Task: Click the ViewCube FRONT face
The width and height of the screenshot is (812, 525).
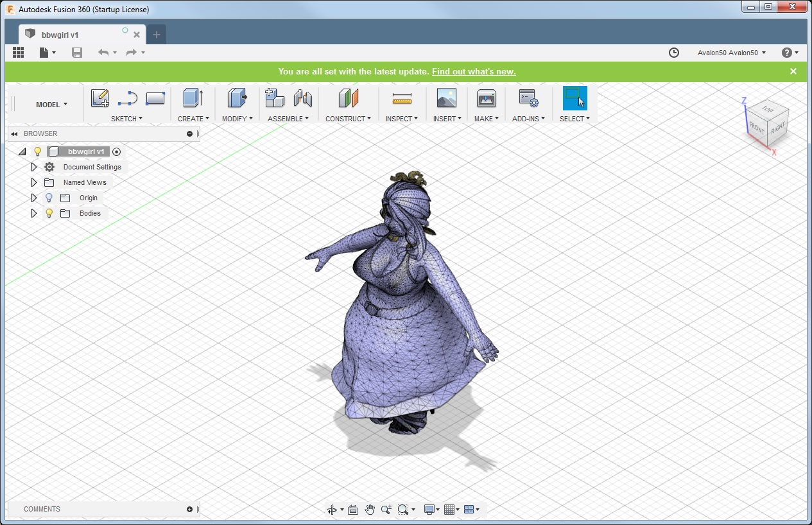Action: (757, 128)
